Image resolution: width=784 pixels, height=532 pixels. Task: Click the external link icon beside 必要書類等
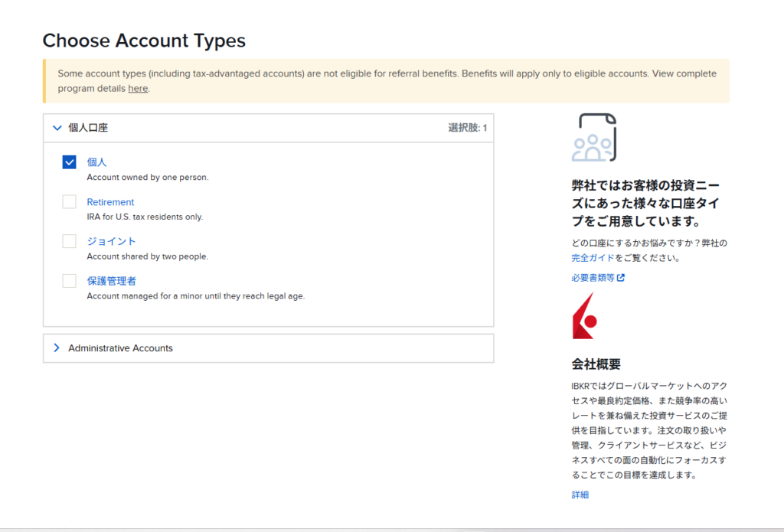620,278
